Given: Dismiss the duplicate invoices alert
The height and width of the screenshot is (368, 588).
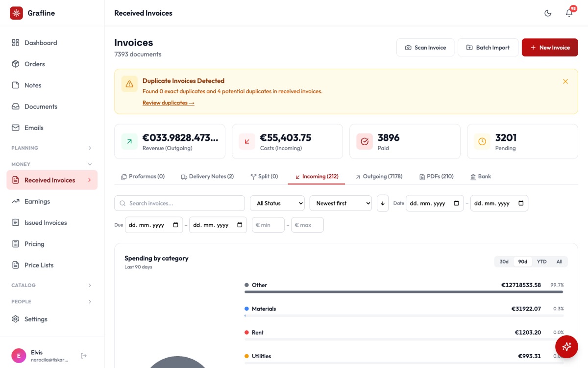Looking at the screenshot, I should 565,81.
